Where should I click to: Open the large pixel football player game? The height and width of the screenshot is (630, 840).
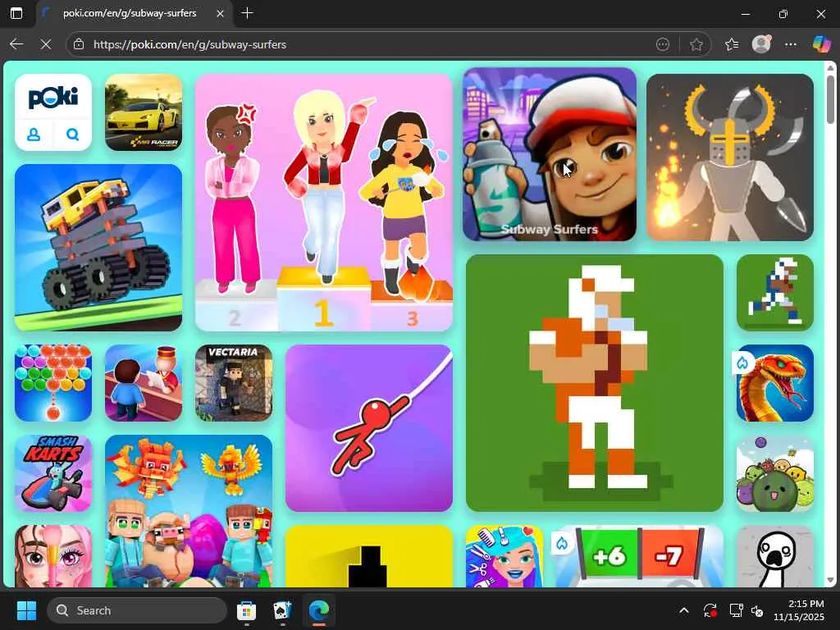[595, 383]
